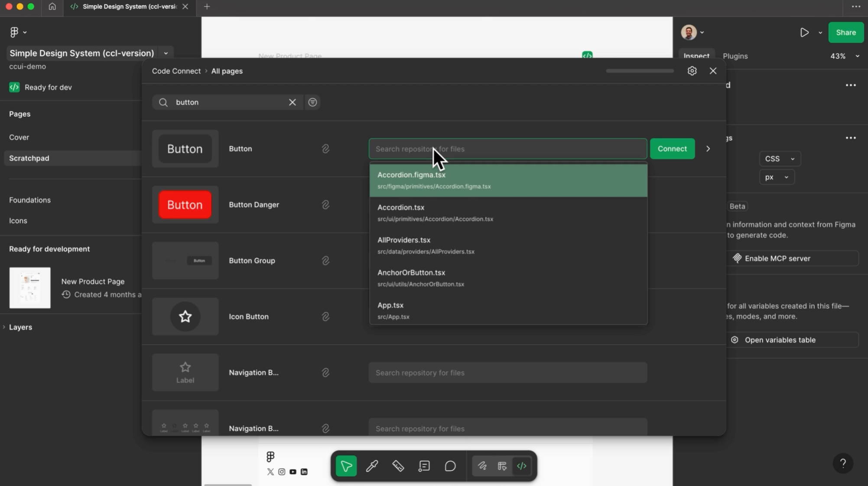Click the Enable MCP server button
Viewport: 868px width, 486px height.
click(x=793, y=258)
